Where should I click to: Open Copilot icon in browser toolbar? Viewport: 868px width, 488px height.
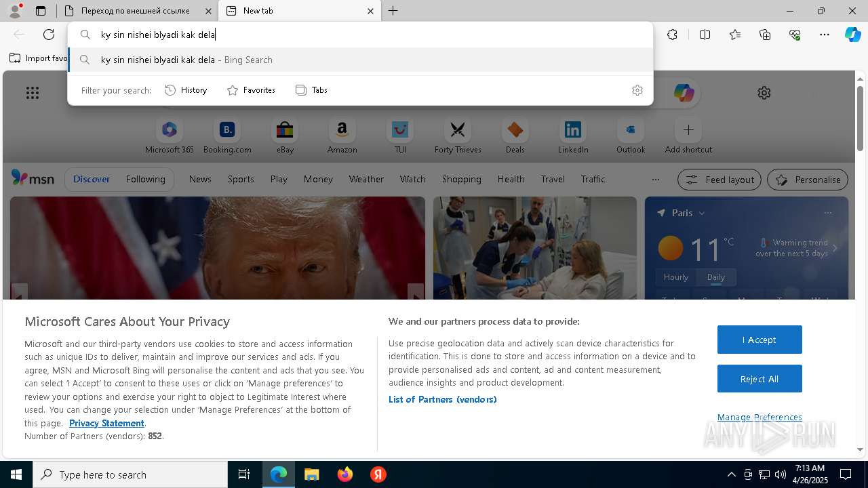point(852,35)
